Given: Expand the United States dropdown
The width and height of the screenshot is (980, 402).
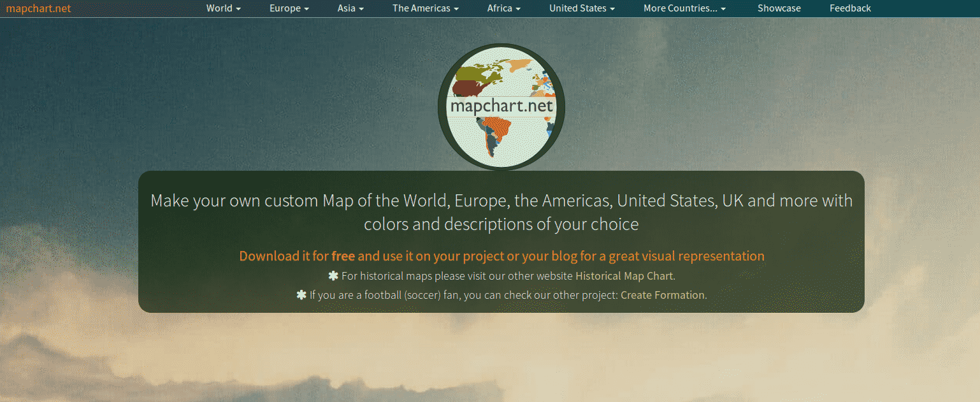Looking at the screenshot, I should pyautogui.click(x=582, y=8).
